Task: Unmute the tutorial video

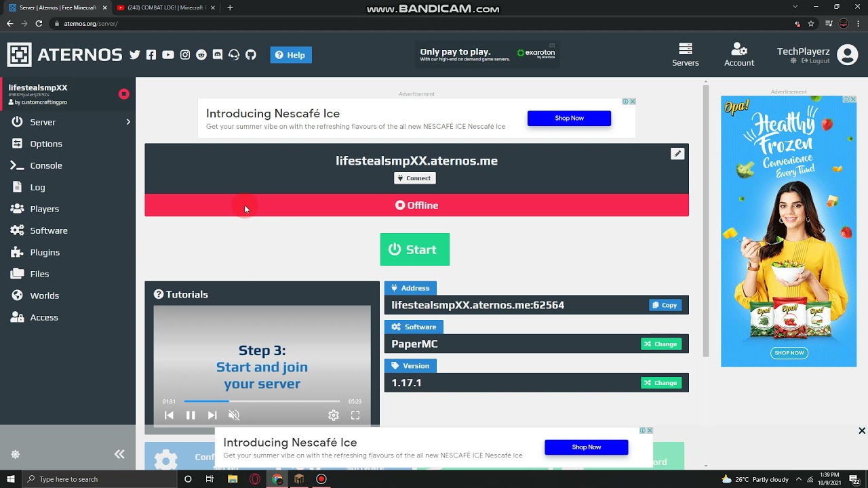Action: pyautogui.click(x=234, y=415)
